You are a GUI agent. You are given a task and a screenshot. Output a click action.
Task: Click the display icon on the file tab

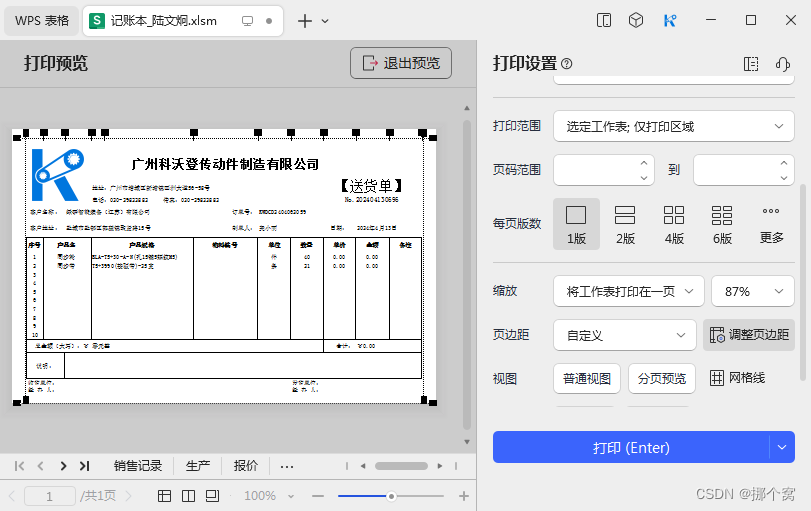tap(247, 21)
